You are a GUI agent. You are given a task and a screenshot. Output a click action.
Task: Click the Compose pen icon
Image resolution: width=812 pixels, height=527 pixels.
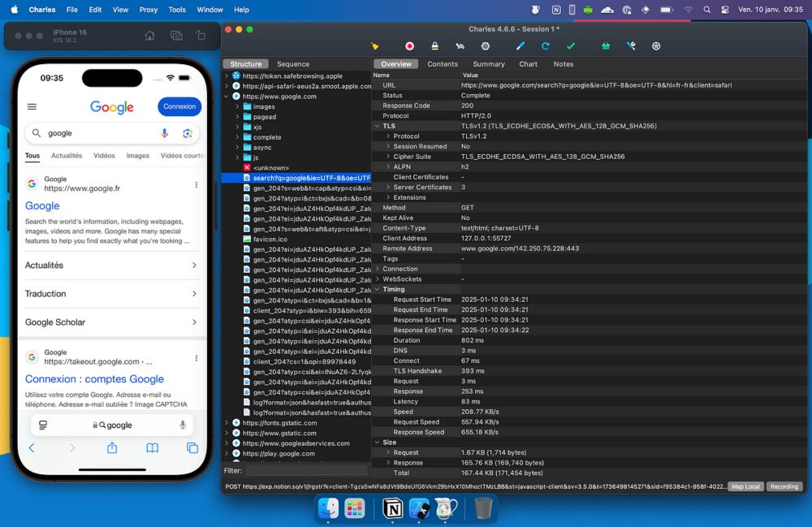[520, 46]
